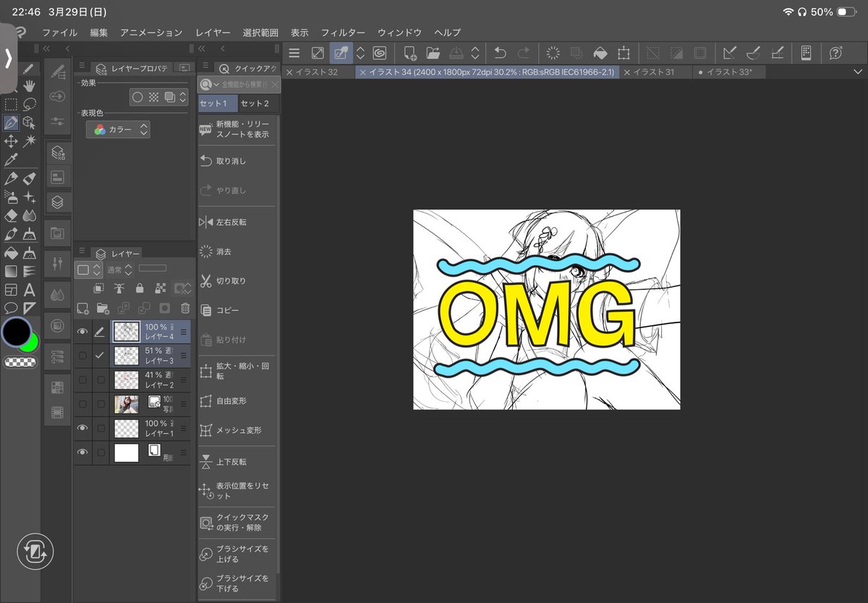Open the tab list chevron at right
This screenshot has width=868, height=603.
tap(858, 72)
